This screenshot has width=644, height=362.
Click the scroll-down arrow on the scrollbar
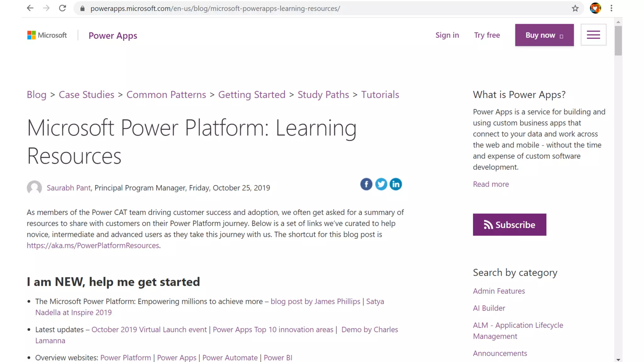[618, 359]
